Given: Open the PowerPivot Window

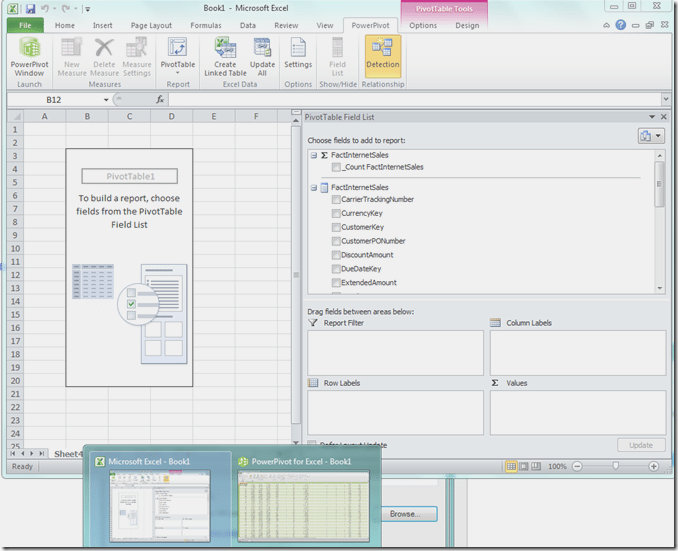Looking at the screenshot, I should tap(29, 57).
